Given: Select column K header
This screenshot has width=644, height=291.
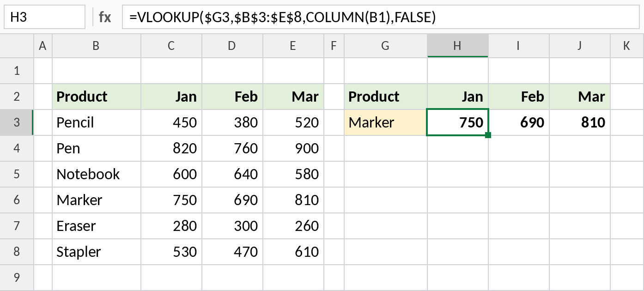Looking at the screenshot, I should pos(626,46).
